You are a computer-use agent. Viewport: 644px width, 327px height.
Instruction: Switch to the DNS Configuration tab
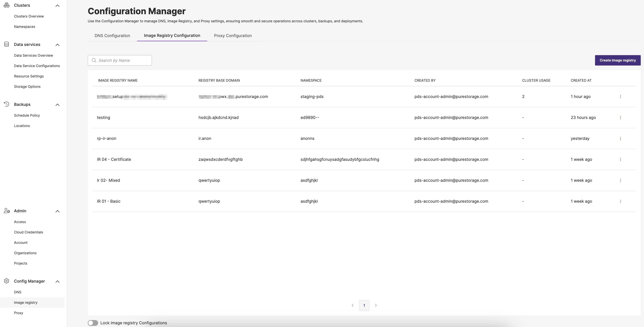click(112, 36)
